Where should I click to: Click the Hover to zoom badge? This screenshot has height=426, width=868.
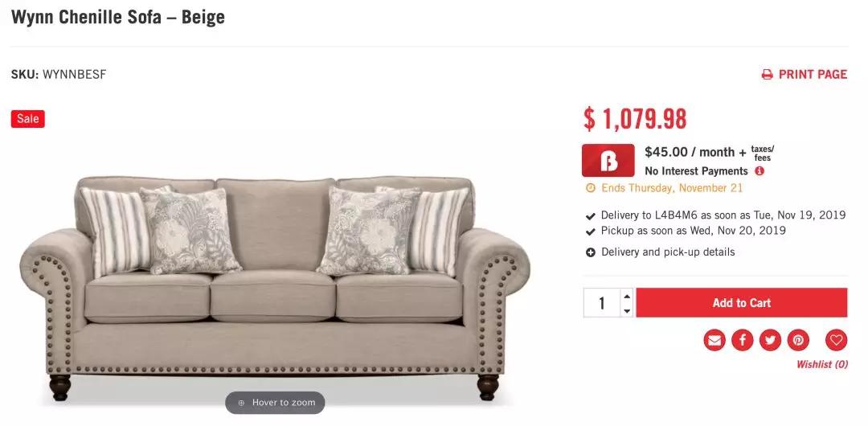click(x=275, y=403)
